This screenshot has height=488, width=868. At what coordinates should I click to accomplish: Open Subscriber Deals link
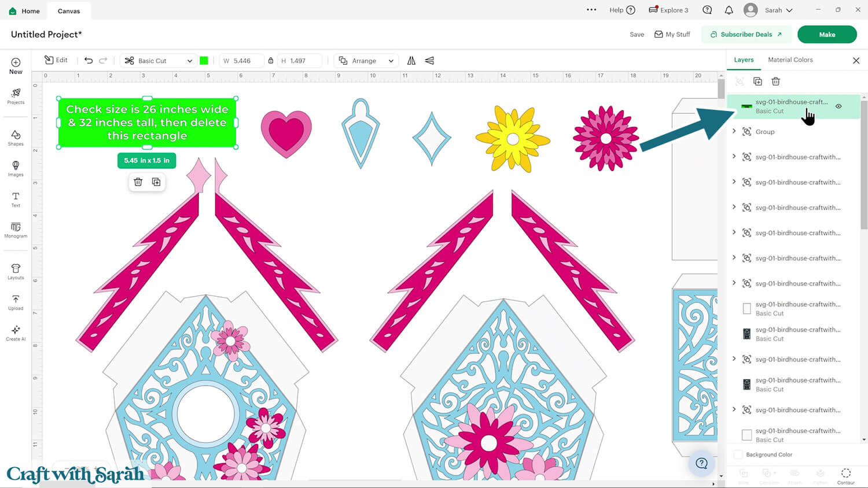click(x=746, y=34)
